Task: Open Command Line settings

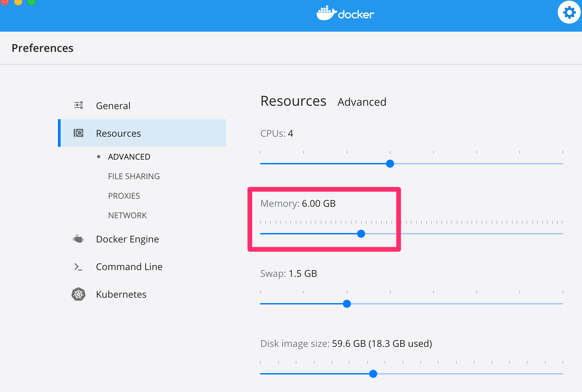Action: pyautogui.click(x=129, y=267)
